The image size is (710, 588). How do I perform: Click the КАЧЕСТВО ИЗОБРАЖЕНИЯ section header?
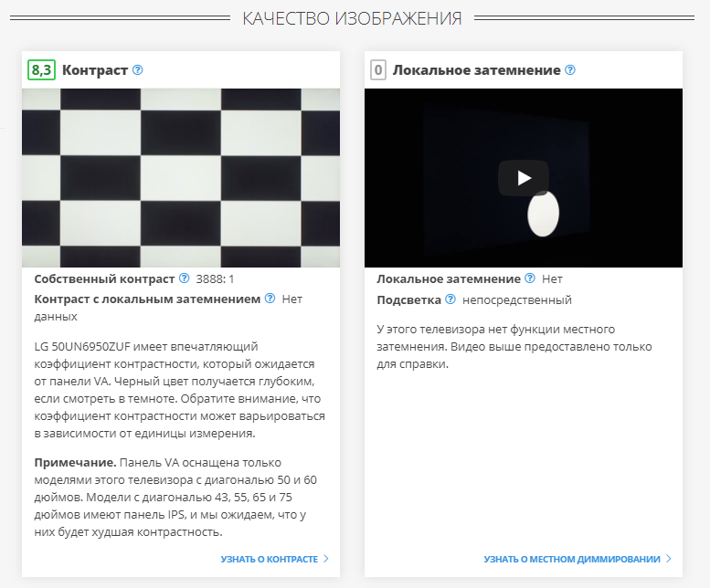pos(352,18)
